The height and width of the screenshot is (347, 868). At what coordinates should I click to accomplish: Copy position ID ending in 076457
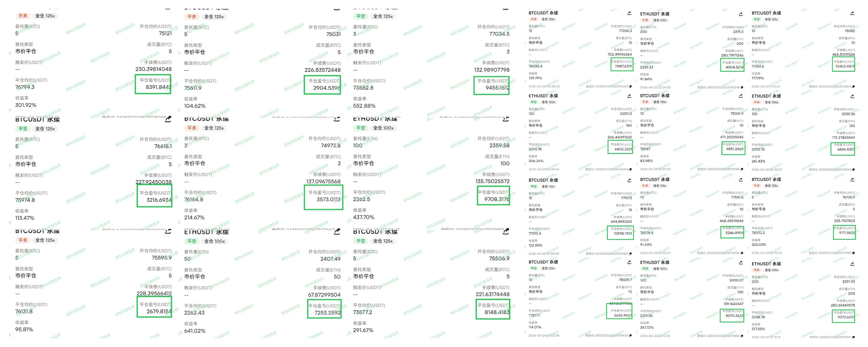(x=630, y=87)
